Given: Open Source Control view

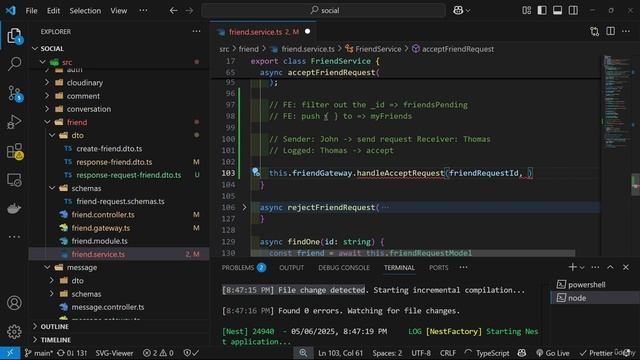Looking at the screenshot, I should point(14,93).
